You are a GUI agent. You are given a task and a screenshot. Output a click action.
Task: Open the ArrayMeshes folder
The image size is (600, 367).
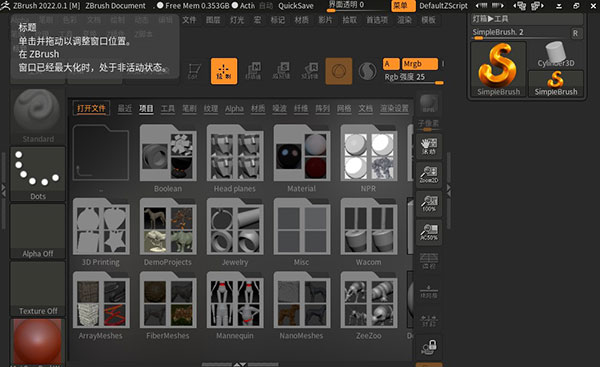(101, 300)
